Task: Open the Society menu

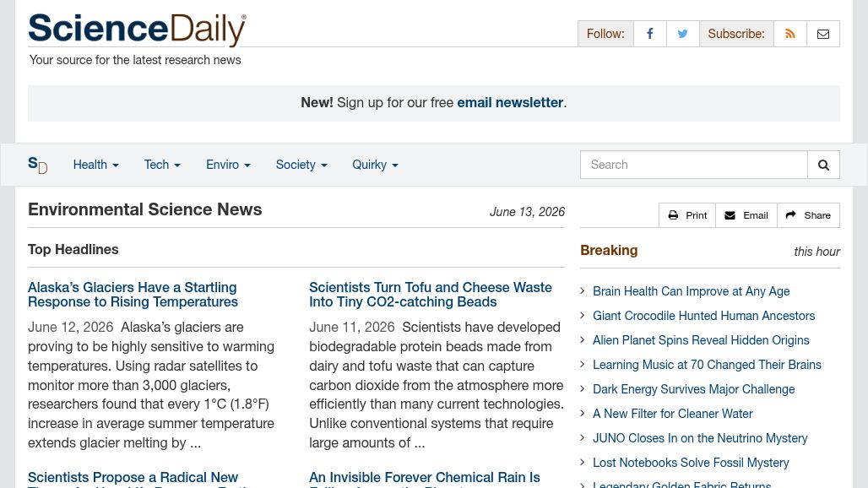Action: click(301, 165)
